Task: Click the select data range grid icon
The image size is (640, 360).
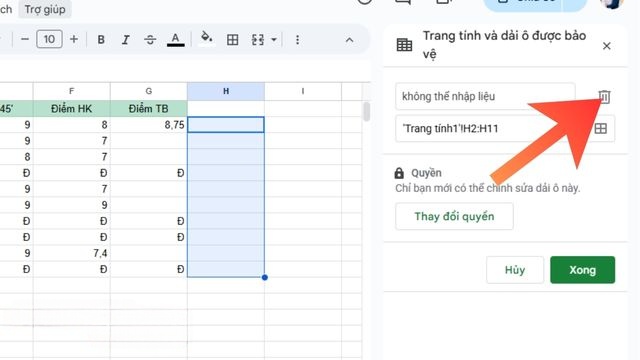Action: click(600, 129)
